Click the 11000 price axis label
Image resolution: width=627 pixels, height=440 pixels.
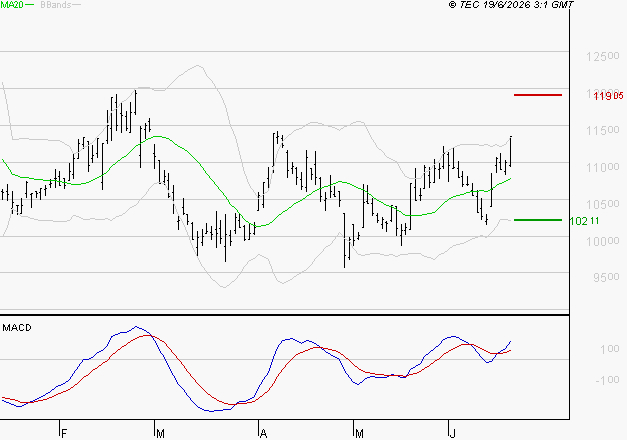603,167
